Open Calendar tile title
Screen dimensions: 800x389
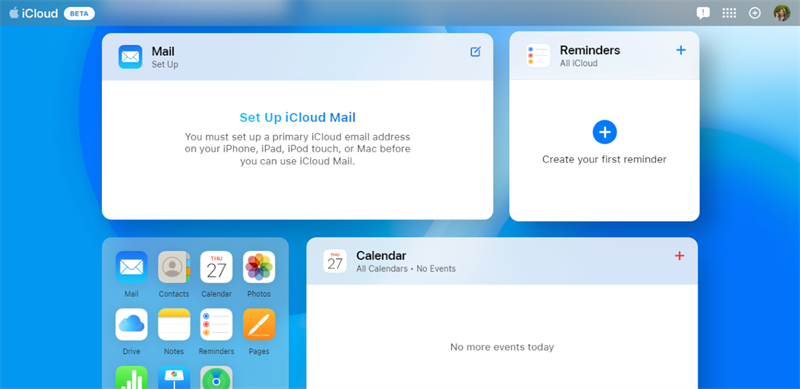tap(381, 256)
